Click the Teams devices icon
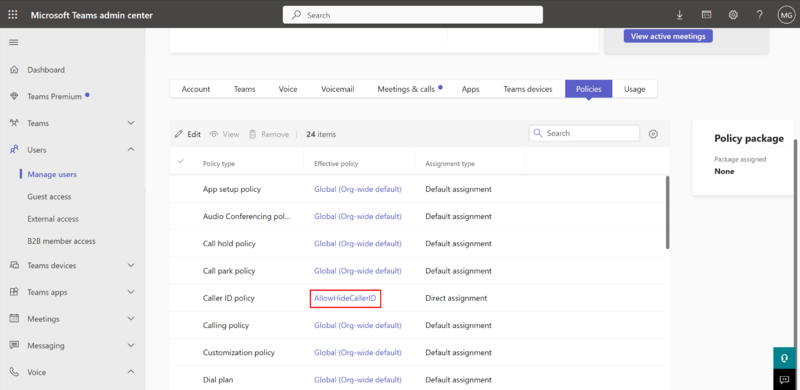The image size is (800, 390). click(x=14, y=265)
